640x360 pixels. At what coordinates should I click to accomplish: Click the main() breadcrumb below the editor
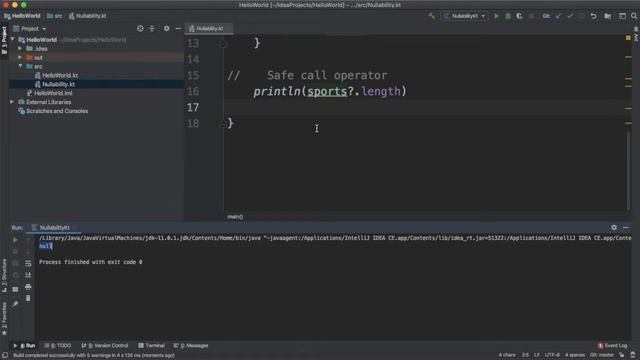coord(235,217)
